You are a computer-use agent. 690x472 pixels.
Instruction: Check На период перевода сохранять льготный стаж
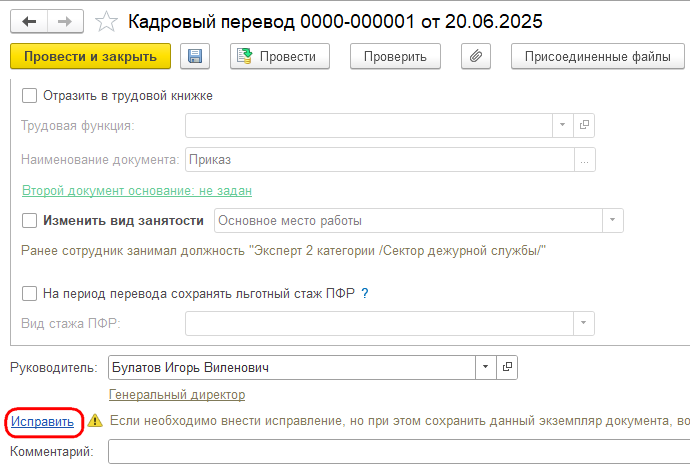coord(29,293)
